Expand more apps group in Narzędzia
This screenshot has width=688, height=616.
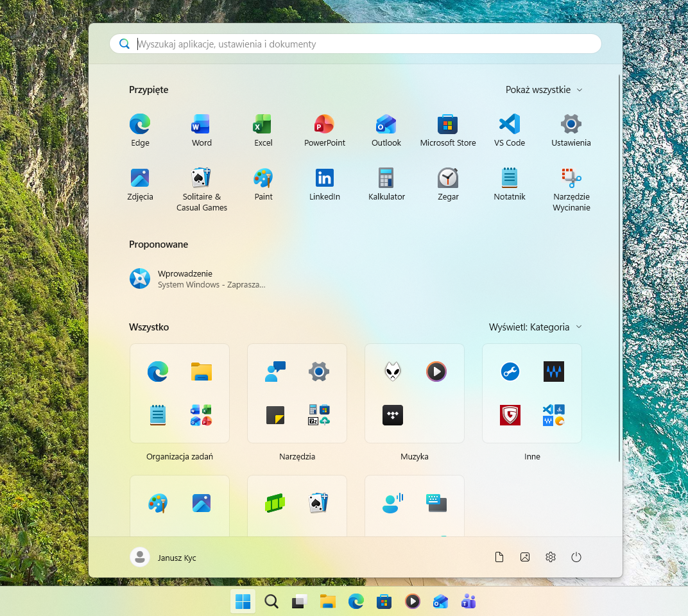coord(319,415)
